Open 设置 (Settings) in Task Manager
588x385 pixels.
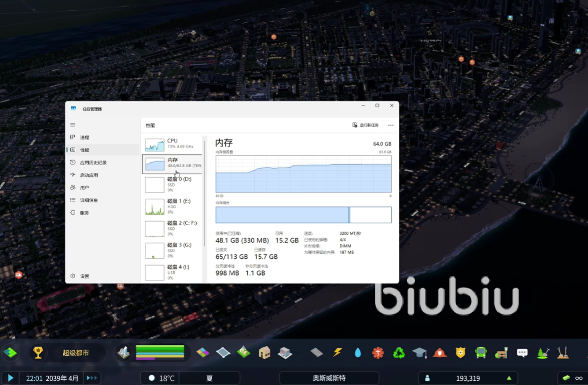coord(84,276)
